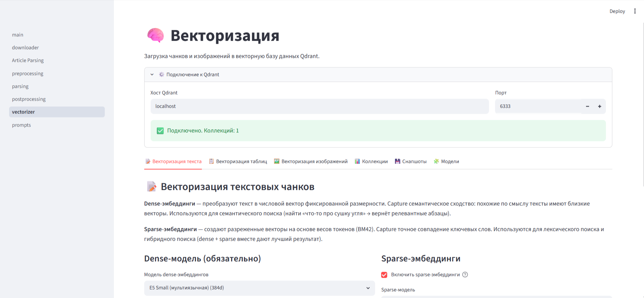Click the Загрузка чанков и изображений description
This screenshot has height=298, width=644.
pos(232,56)
